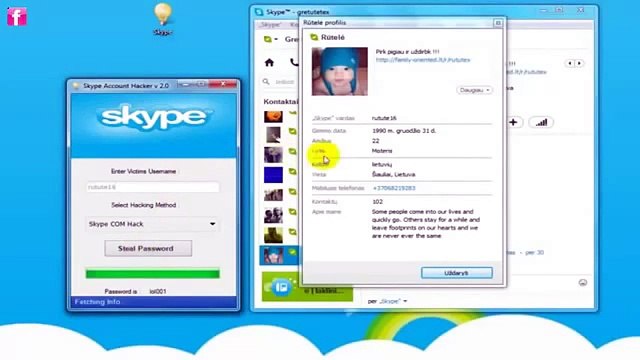
Task: Click the green banner at contacts bottom
Action: (307, 287)
